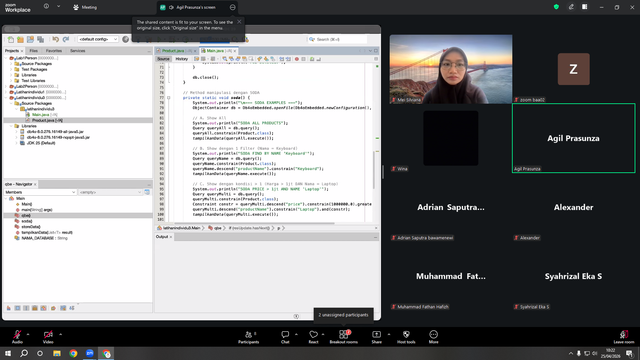Open the Members dropdown in Navigator
The image size is (640, 360).
click(x=40, y=192)
